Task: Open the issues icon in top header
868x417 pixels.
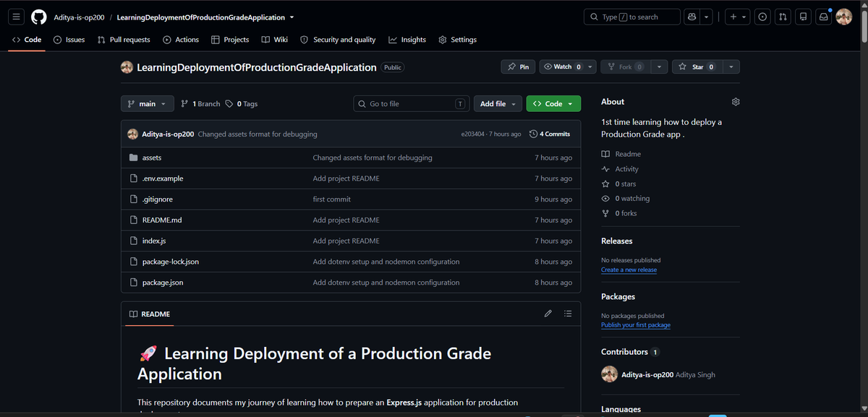Action: (x=762, y=17)
